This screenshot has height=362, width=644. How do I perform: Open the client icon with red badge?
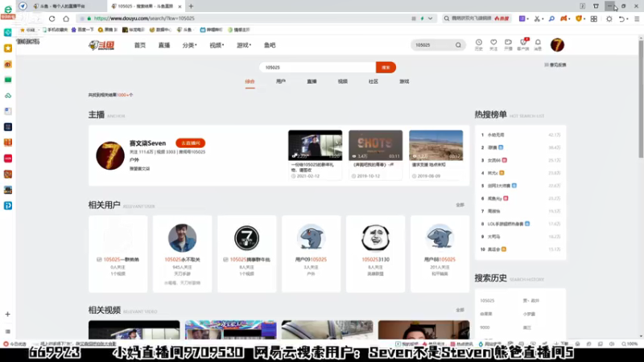[523, 45]
